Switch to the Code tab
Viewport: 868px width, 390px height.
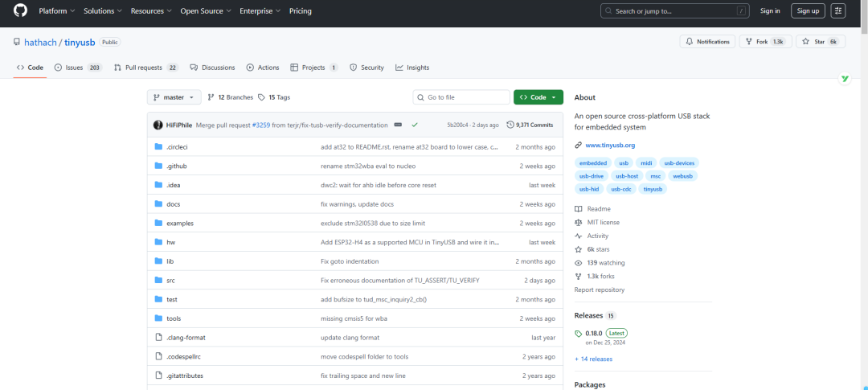click(x=30, y=68)
